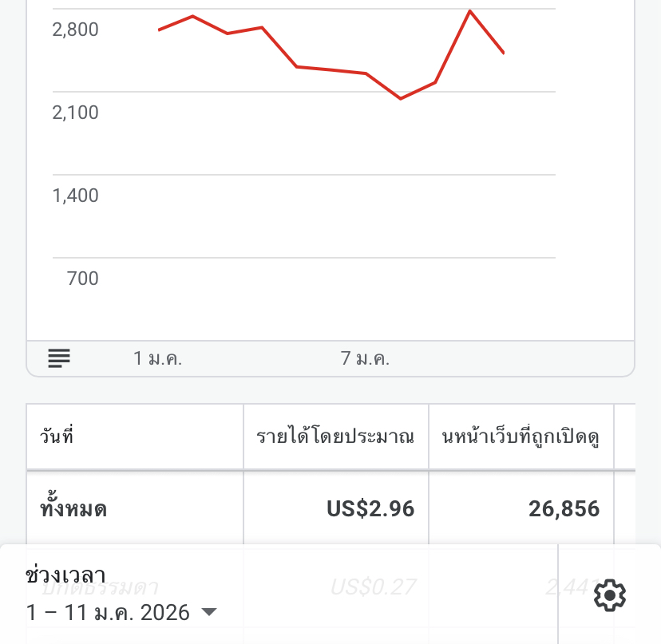Screen dimensions: 661x644
Task: Open the chart legend list icon
Action: 59,358
